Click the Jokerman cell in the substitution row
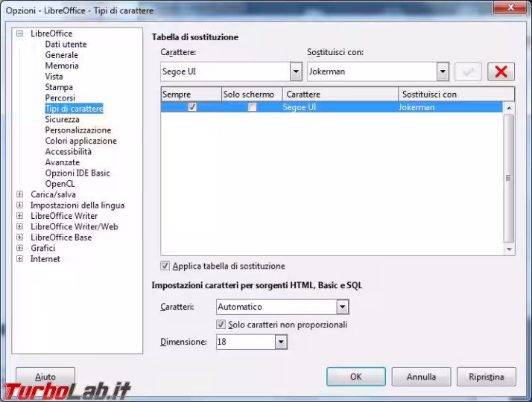This screenshot has height=402, width=532. [417, 107]
